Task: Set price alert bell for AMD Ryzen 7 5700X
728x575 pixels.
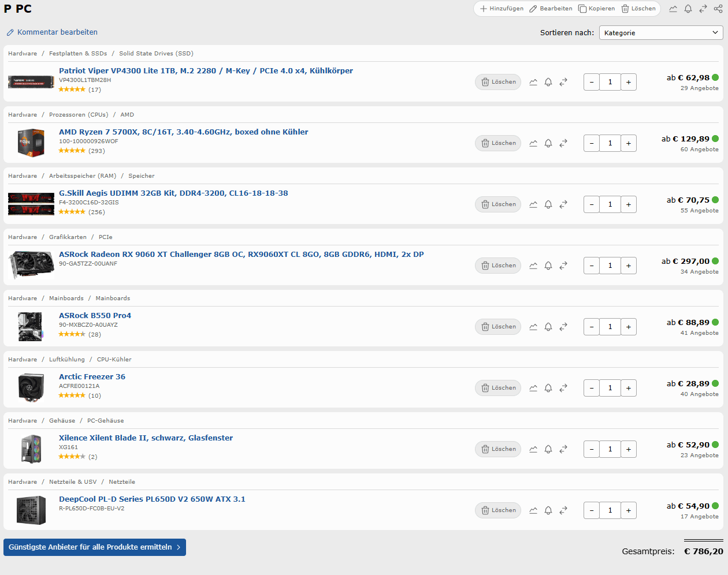Action: (548, 143)
